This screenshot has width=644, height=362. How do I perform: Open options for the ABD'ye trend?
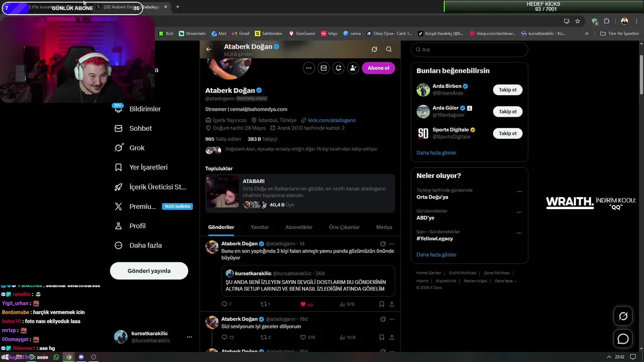[519, 212]
